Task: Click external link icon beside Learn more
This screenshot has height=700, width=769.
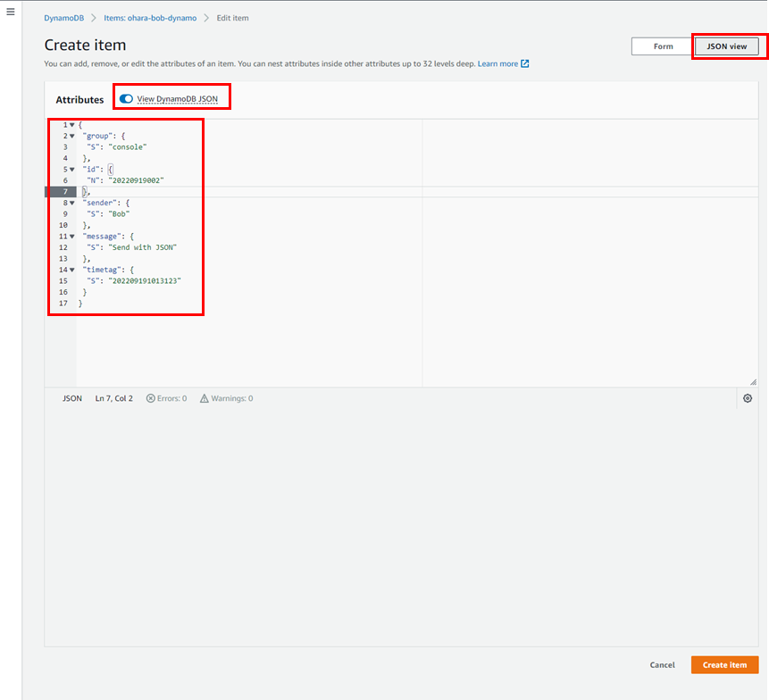Action: pos(525,64)
